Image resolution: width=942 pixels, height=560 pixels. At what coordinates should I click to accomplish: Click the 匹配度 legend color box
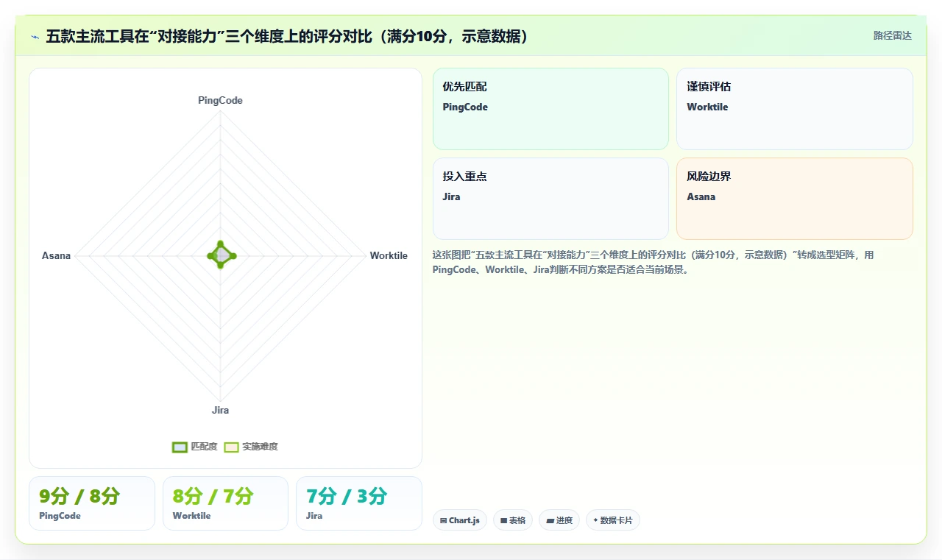point(180,447)
